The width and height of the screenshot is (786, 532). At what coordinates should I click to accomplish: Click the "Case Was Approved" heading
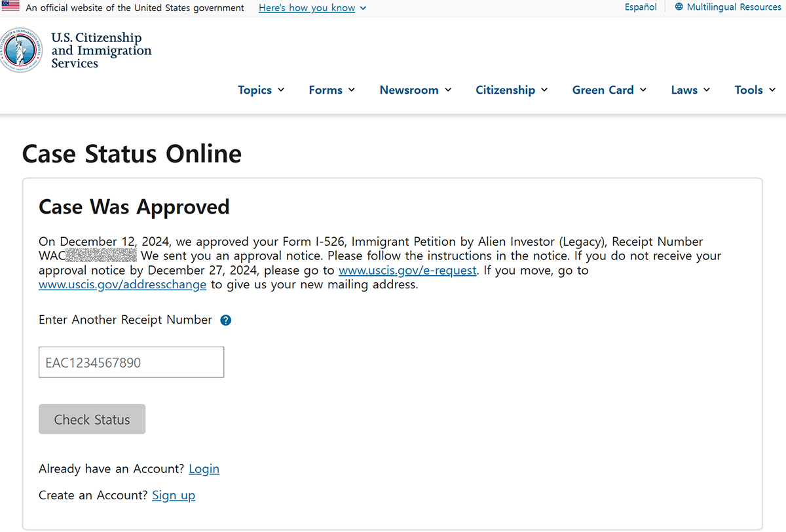tap(134, 207)
